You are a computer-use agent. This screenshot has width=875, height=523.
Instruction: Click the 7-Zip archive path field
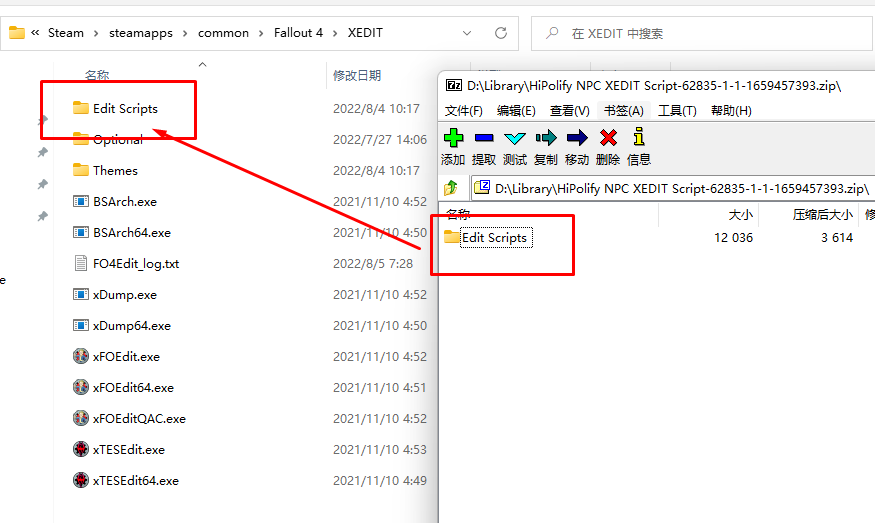pyautogui.click(x=672, y=188)
